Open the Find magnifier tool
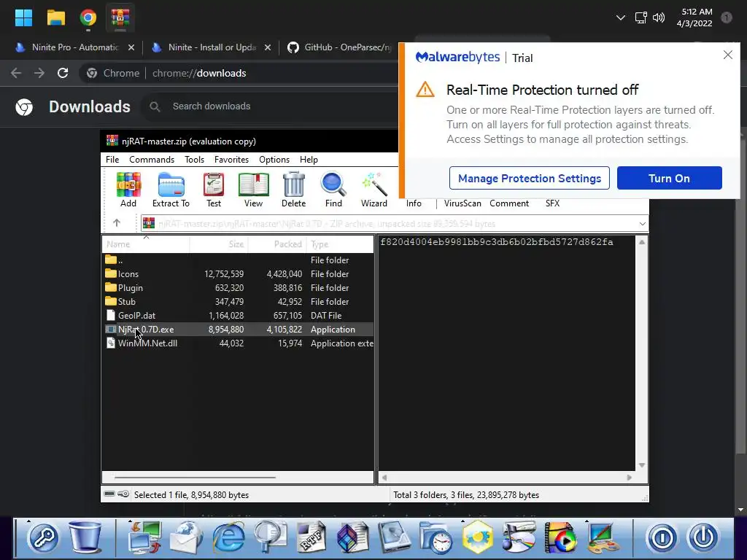 [333, 190]
